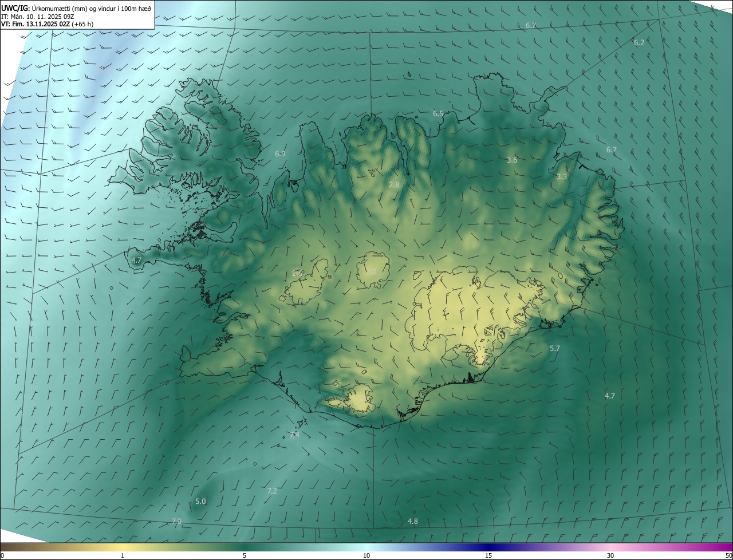Screen dimensions: 733x560
Task: Click the 5.0 value label in the southwest ocean
Action: 200,502
